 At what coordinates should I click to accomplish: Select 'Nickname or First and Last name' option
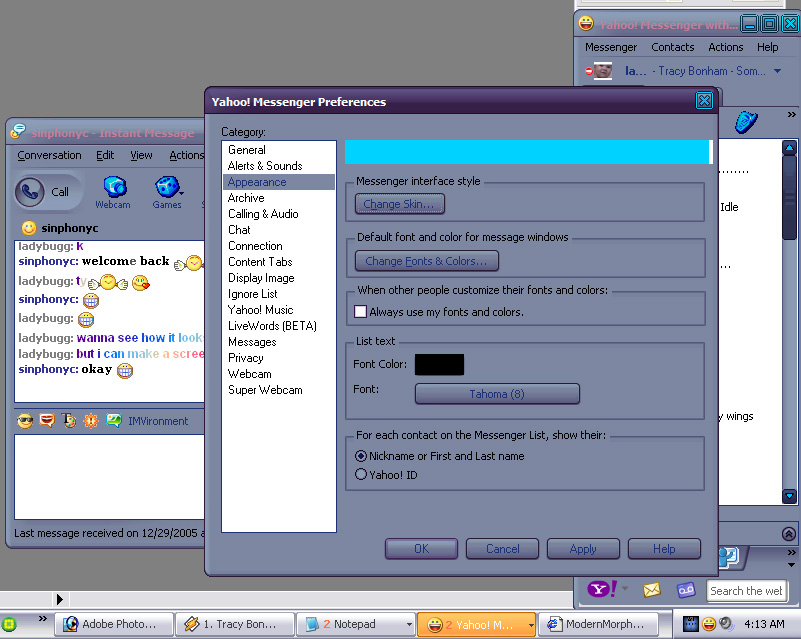tap(361, 456)
